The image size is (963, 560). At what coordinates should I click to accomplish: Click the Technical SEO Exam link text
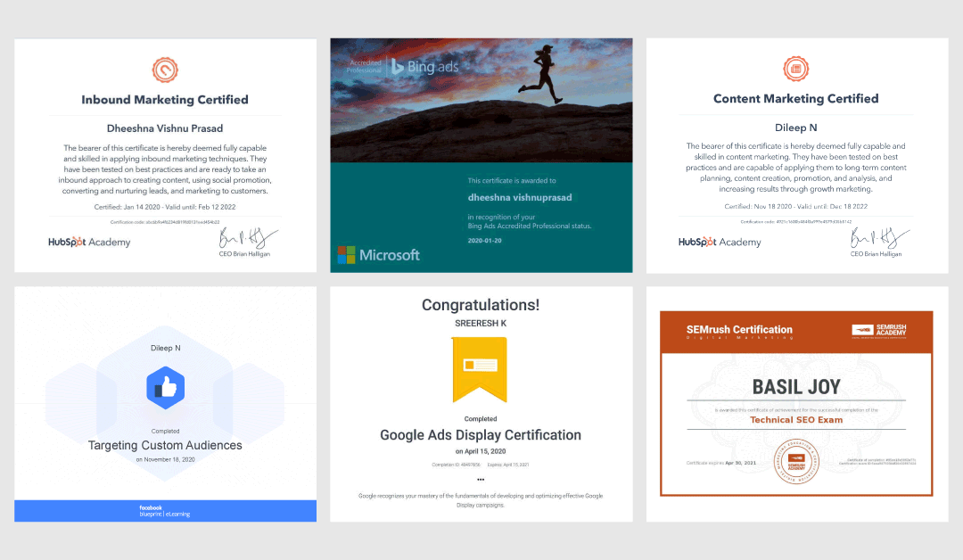point(795,419)
